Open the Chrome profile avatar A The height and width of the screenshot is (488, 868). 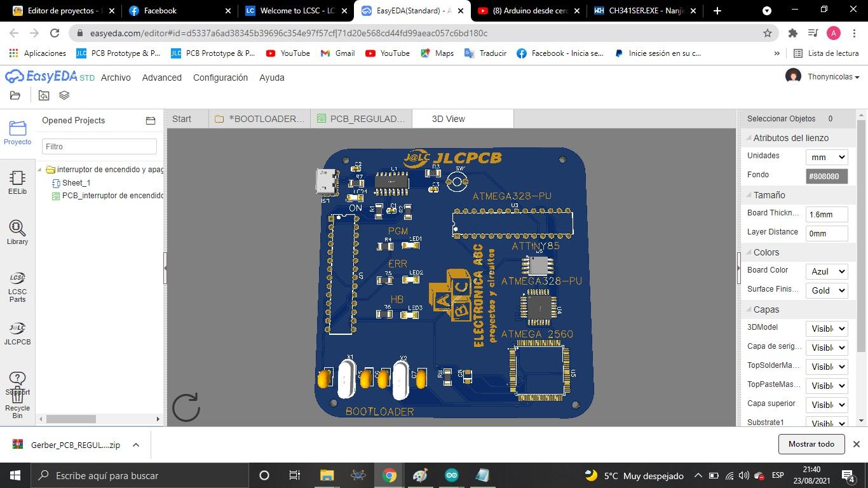(834, 33)
